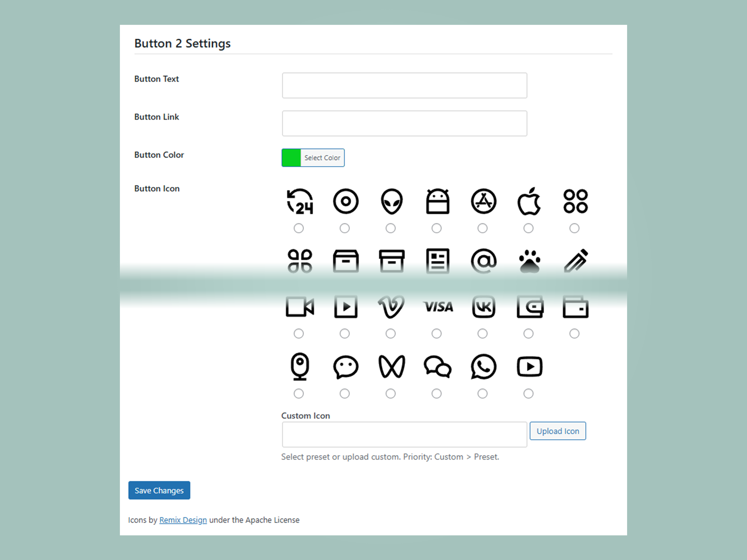The height and width of the screenshot is (560, 747).
Task: Pick the Android robot icon
Action: pyautogui.click(x=437, y=202)
